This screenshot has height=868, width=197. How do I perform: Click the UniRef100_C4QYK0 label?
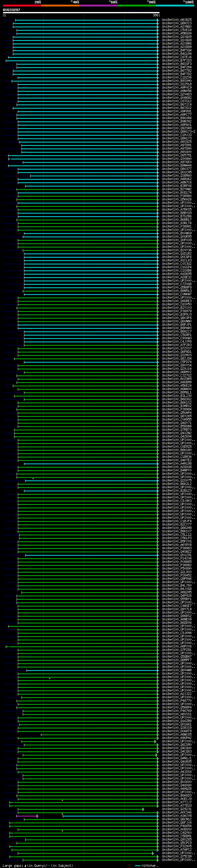pyautogui.click(x=177, y=833)
